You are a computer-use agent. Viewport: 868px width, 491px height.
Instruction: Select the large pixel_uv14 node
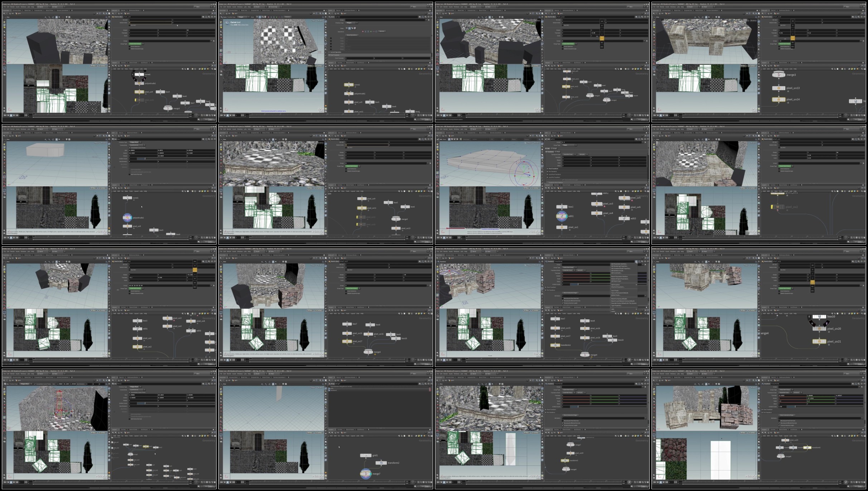coord(779,99)
